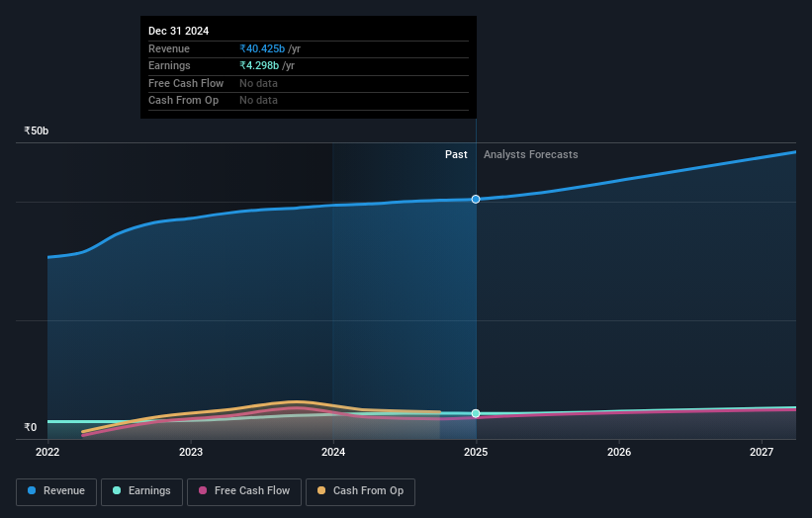Click the Past label on the chart
812x518 pixels.
point(456,154)
